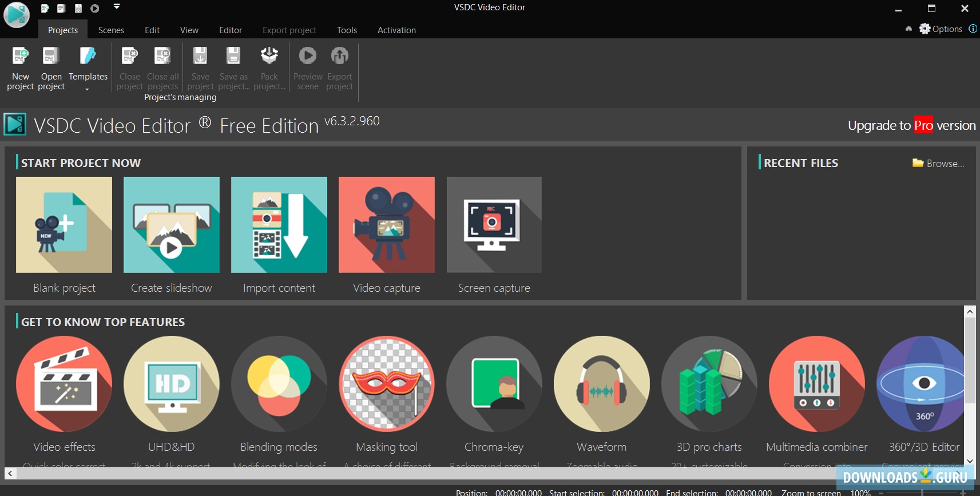The width and height of the screenshot is (980, 496).
Task: Open the View ribbon tab
Action: [x=189, y=30]
